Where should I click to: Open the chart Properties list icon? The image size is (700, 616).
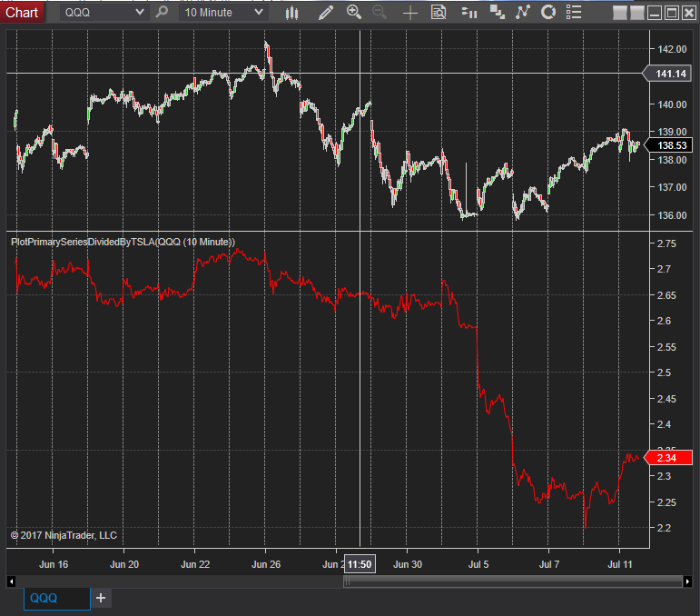574,12
